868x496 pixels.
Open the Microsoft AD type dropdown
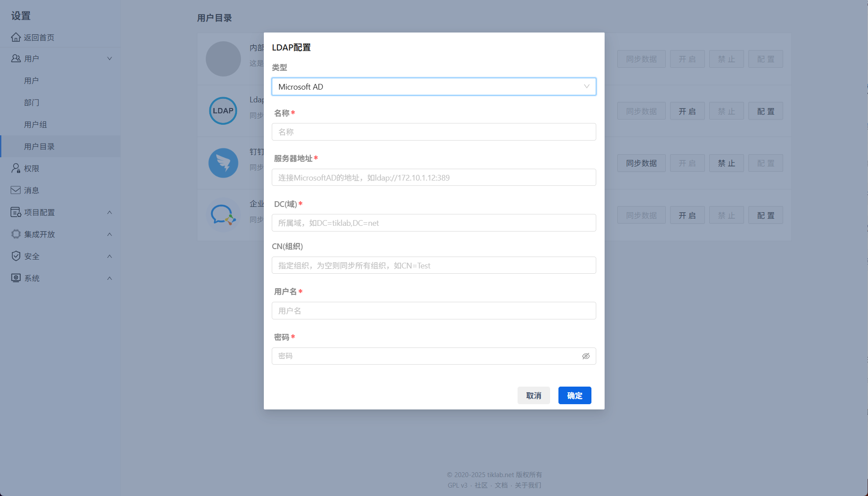(434, 87)
